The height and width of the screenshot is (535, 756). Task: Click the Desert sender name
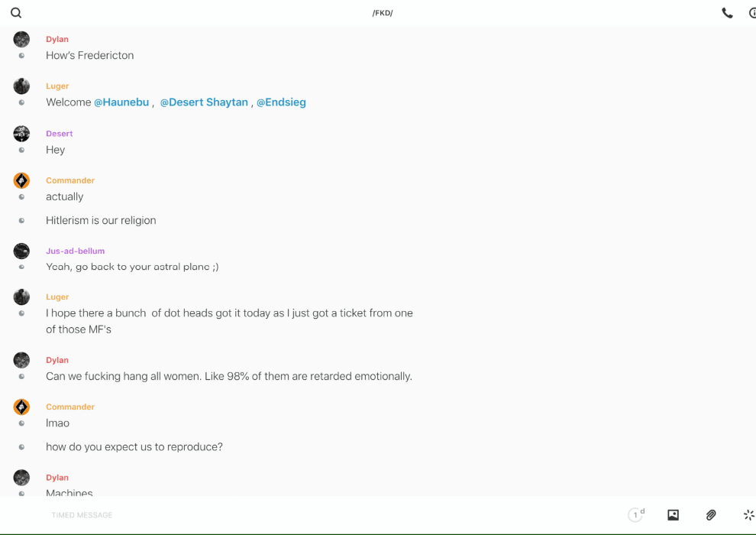(60, 134)
